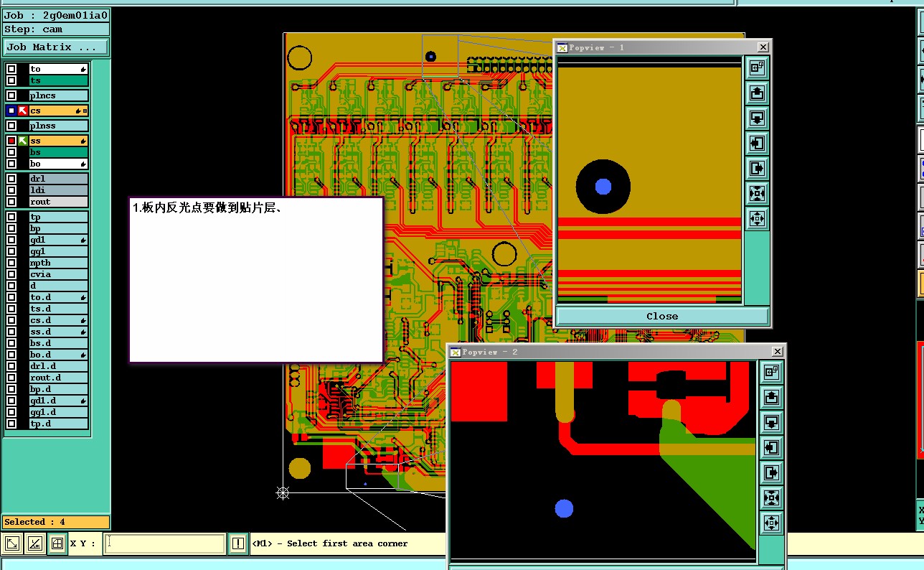This screenshot has width=924, height=570.
Task: Toggle display checkbox for layer plncs
Action: click(x=11, y=95)
